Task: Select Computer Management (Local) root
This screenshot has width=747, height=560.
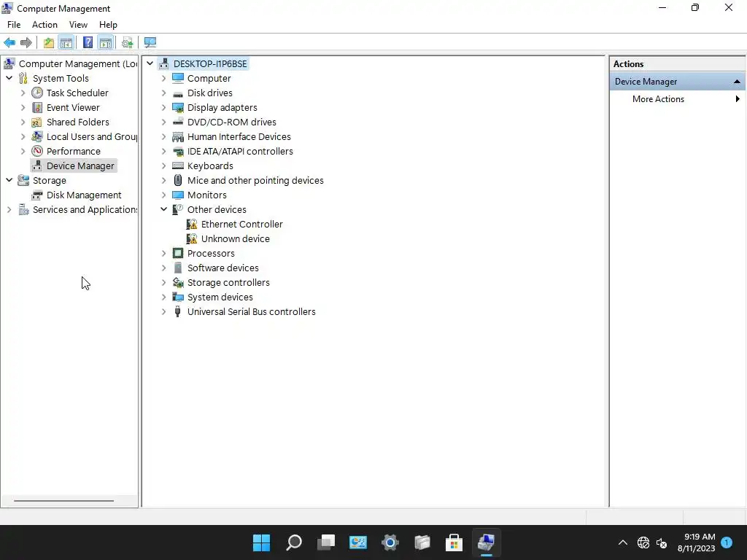Action: 78,64
